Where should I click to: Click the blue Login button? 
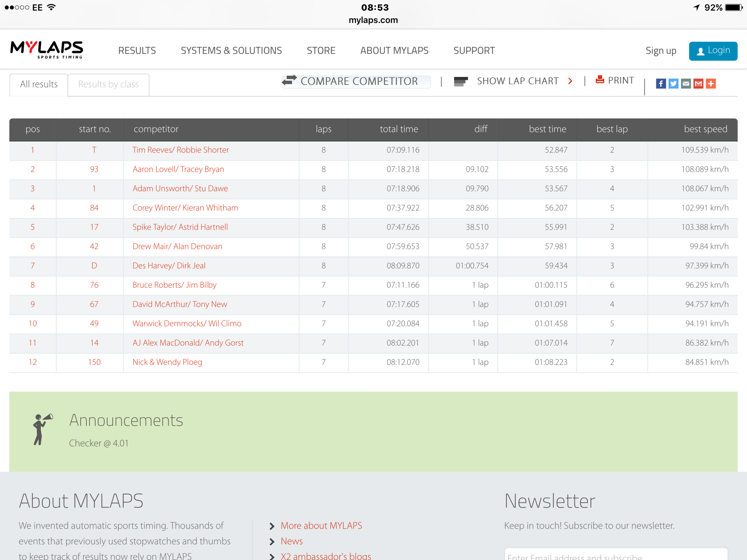click(713, 51)
